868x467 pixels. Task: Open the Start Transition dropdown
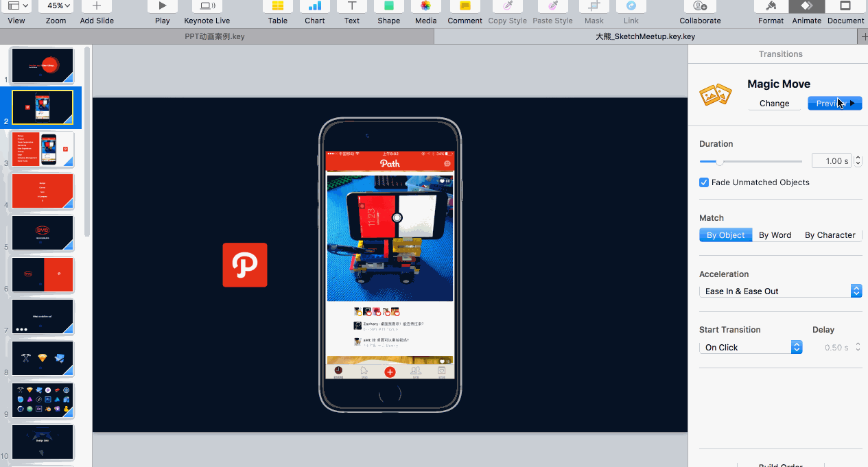point(751,348)
